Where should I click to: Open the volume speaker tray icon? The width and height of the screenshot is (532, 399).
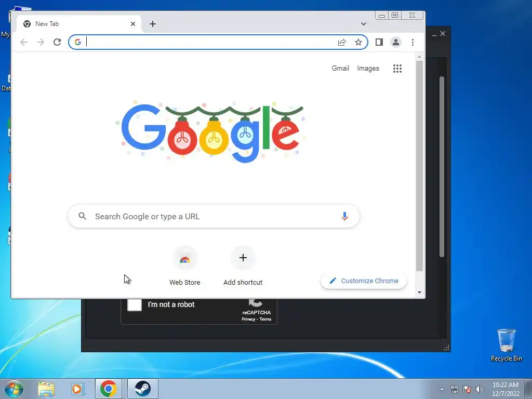pyautogui.click(x=480, y=389)
